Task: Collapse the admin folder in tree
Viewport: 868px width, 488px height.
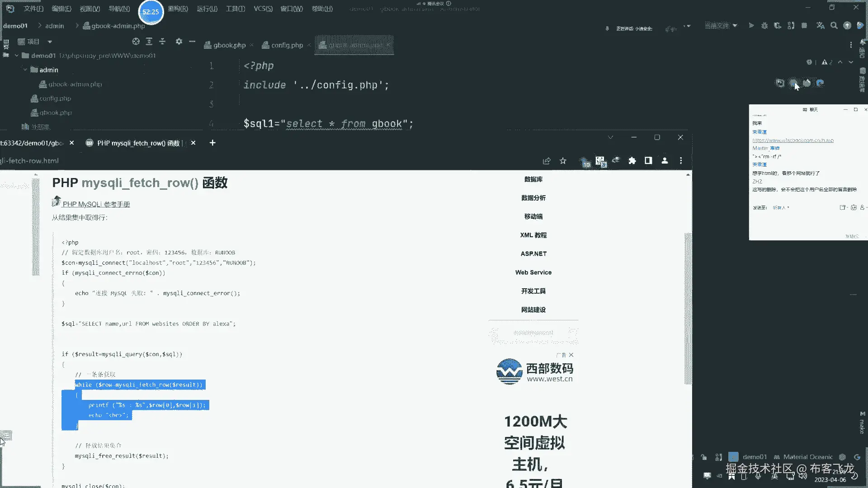Action: pyautogui.click(x=25, y=70)
